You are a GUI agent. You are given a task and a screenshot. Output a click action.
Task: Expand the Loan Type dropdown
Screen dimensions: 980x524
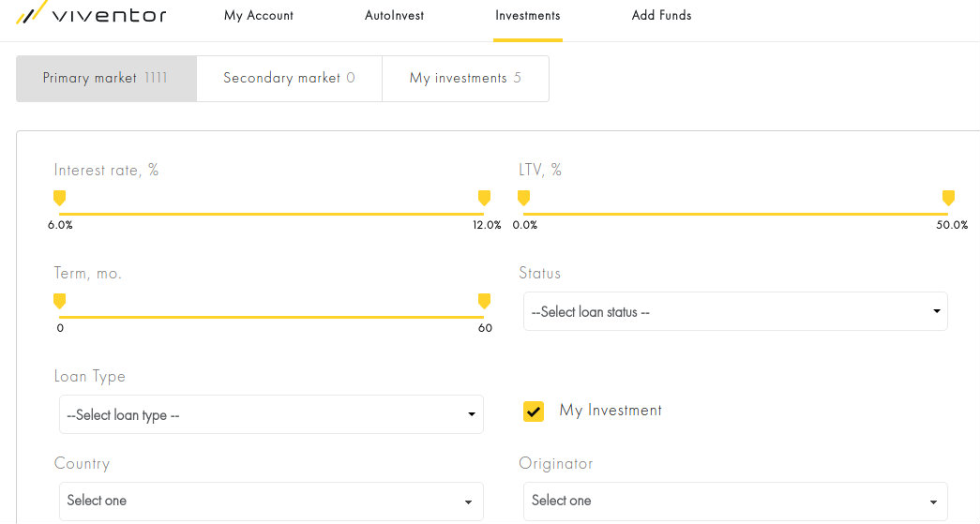[x=271, y=414]
